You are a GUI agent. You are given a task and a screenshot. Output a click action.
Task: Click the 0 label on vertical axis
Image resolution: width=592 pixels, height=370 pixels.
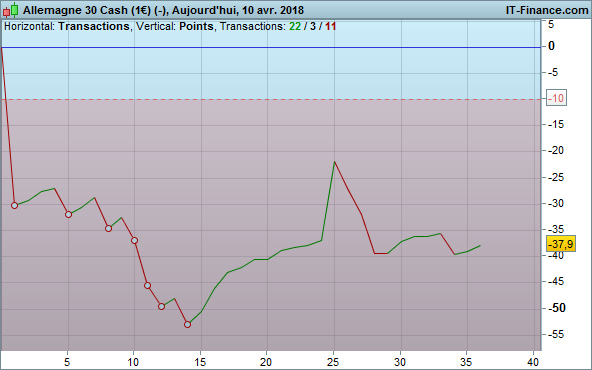[551, 46]
